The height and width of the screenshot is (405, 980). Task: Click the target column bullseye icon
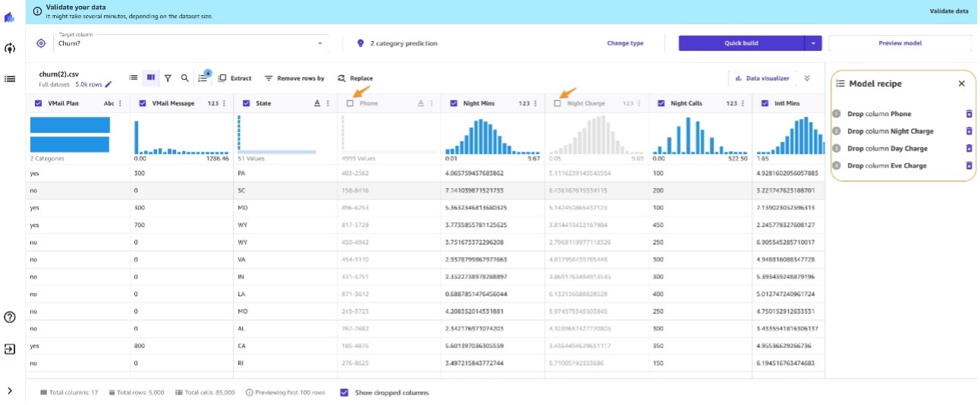tap(41, 43)
